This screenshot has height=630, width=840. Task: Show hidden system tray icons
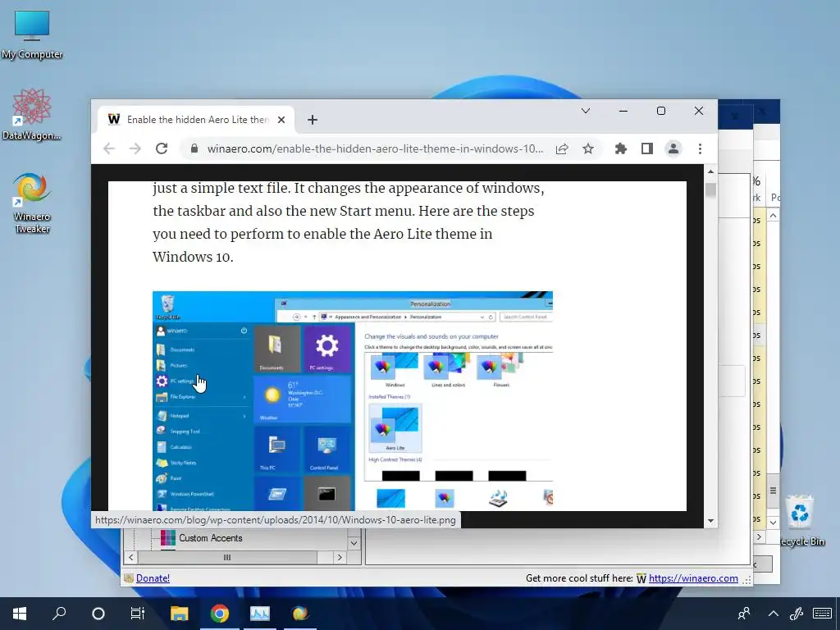pyautogui.click(x=773, y=614)
